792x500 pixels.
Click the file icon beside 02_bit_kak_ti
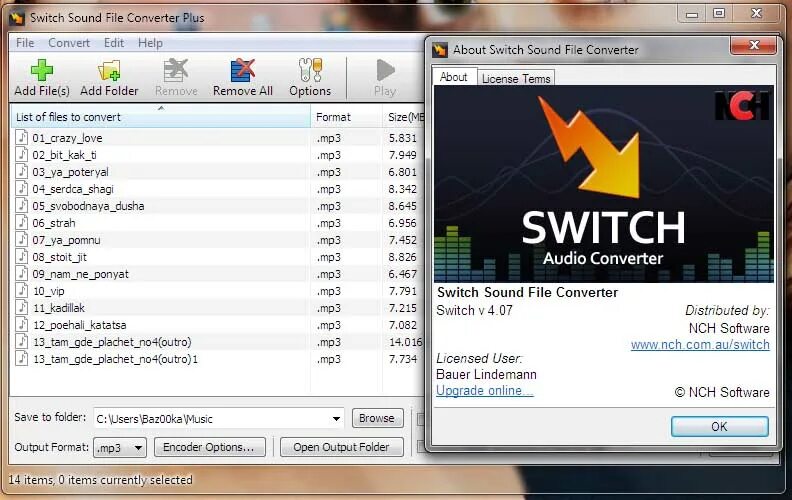(x=21, y=155)
